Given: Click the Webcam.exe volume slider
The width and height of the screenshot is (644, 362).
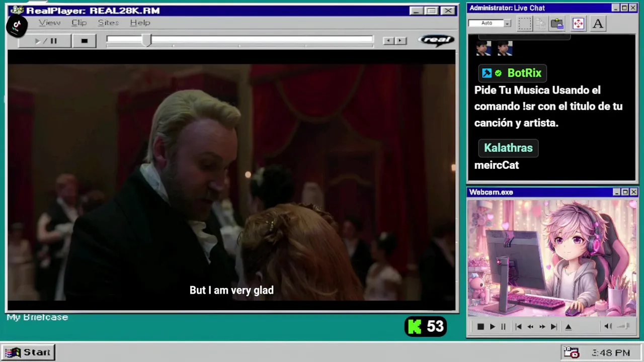Looking at the screenshot, I should [624, 326].
